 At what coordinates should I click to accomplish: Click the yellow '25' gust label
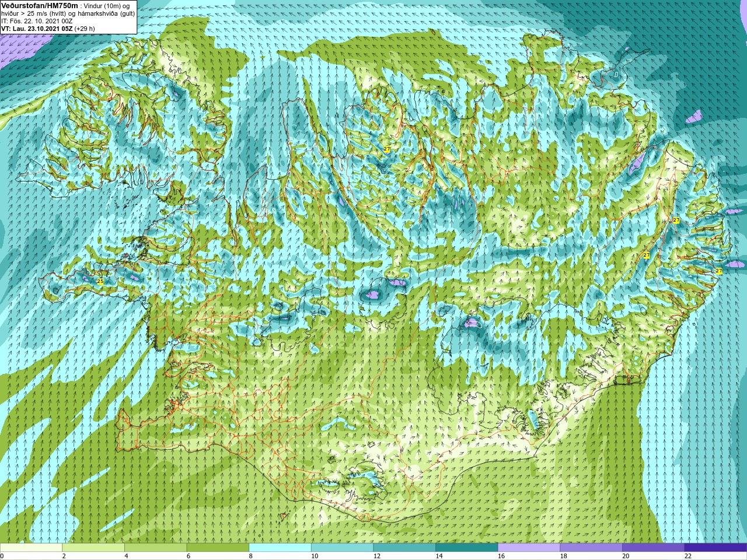[x=100, y=281]
